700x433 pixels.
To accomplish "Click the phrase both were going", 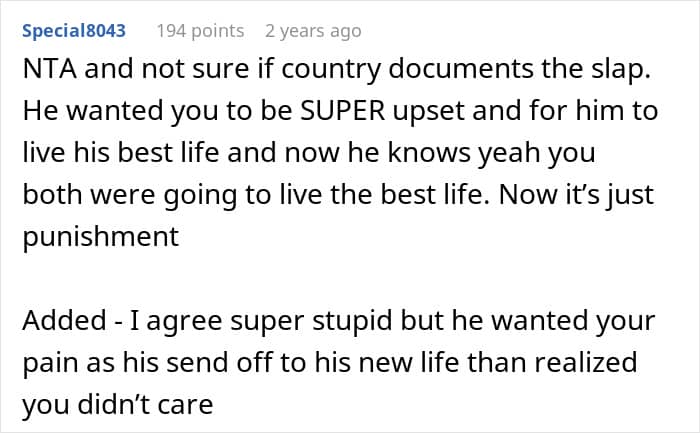I will click(129, 195).
